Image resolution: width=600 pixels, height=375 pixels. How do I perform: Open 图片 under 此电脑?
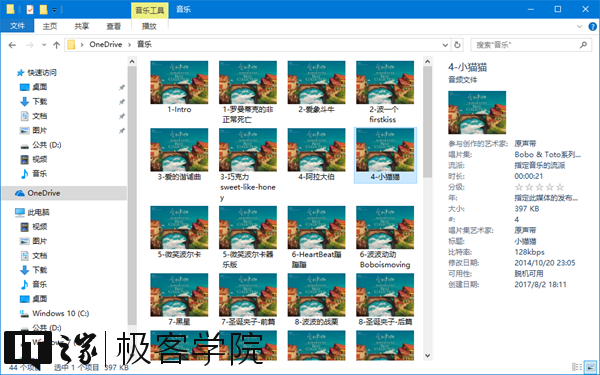[x=39, y=241]
